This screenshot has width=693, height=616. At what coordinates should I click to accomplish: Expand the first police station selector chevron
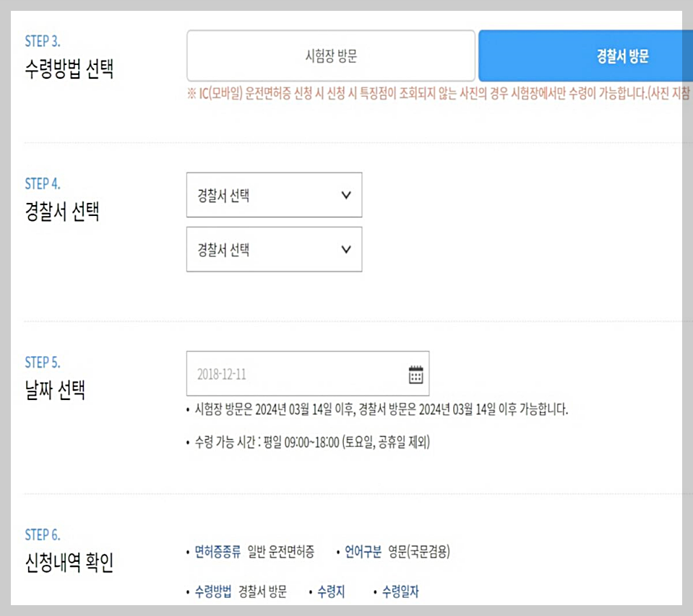[345, 195]
